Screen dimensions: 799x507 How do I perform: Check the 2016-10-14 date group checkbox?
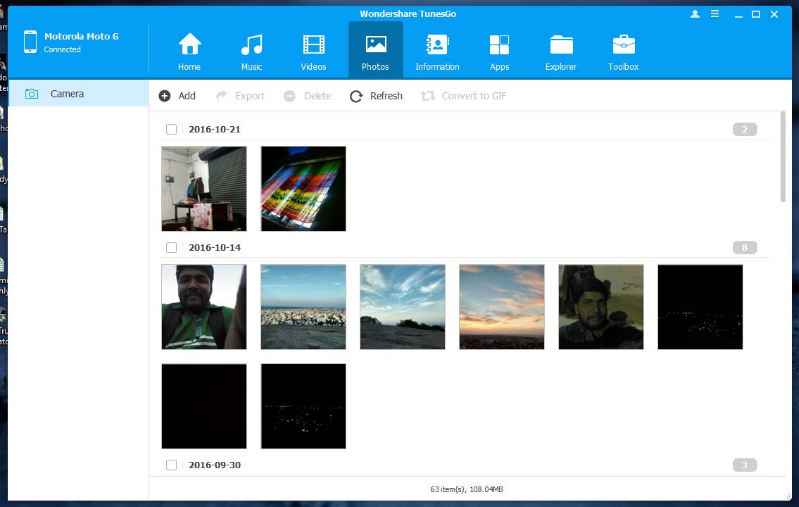point(171,247)
